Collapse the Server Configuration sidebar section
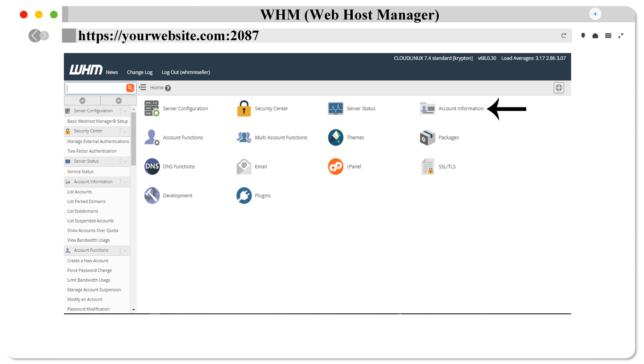The width and height of the screenshot is (644, 364). [x=125, y=111]
